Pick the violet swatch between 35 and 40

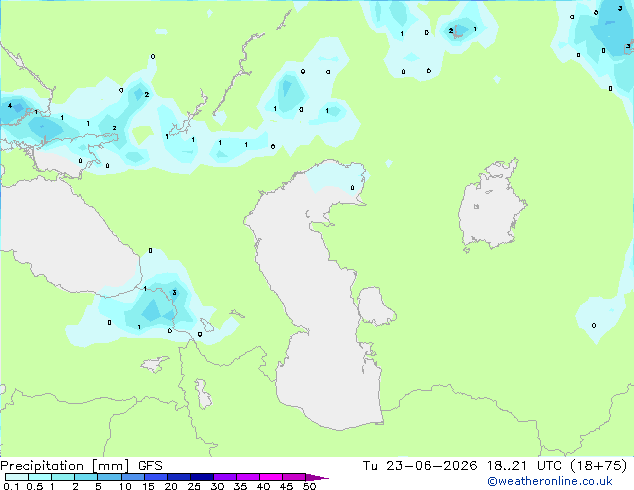click(248, 477)
